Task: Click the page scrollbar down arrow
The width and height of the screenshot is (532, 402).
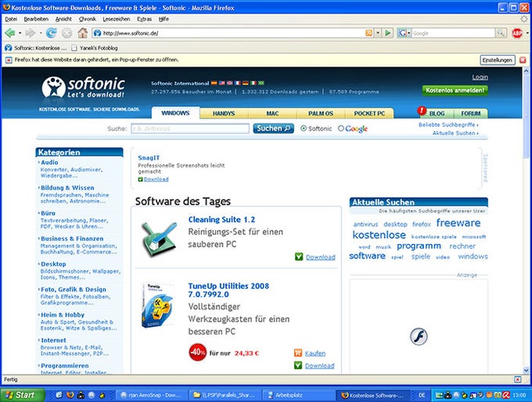Action: click(x=526, y=370)
